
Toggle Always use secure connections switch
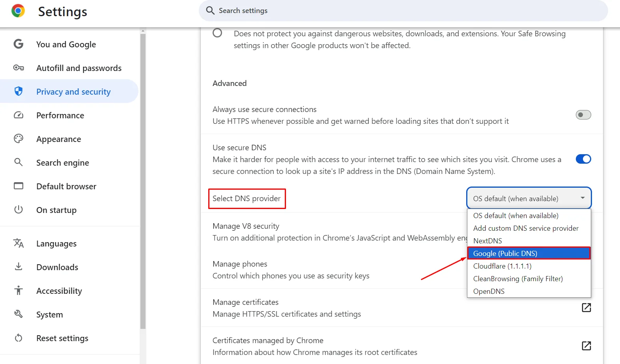point(583,115)
